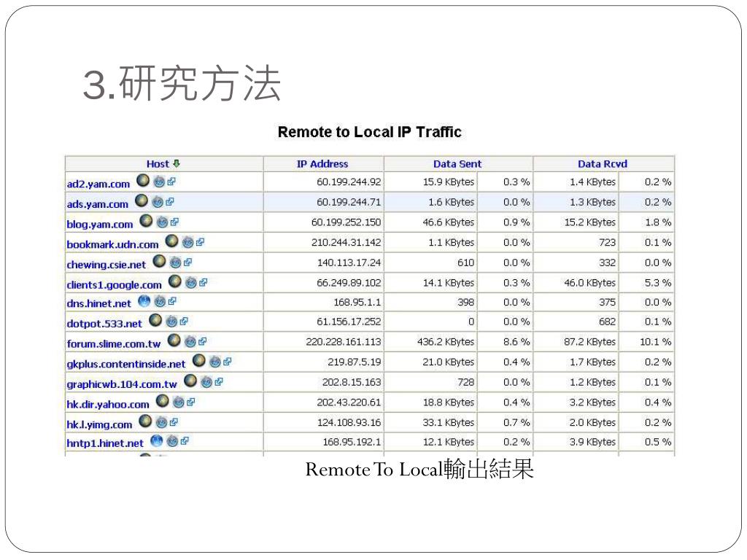Viewport: 747px width, 560px height.
Task: Click the slide heading 3.研究方法
Action: tap(182, 84)
